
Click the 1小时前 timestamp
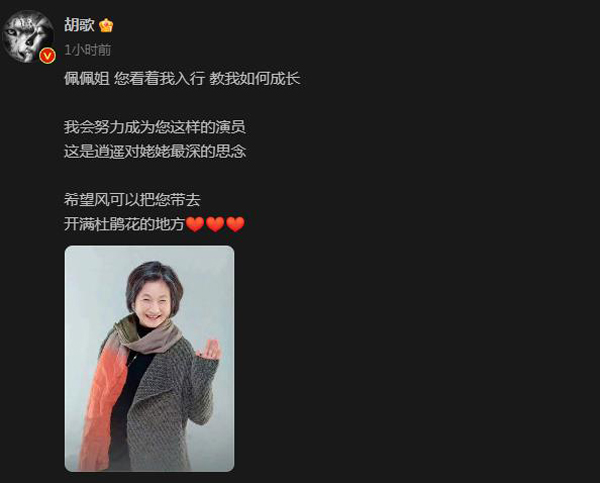click(x=88, y=50)
